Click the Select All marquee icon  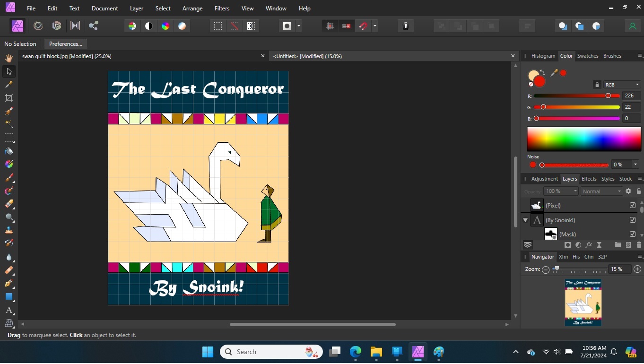pos(218,26)
